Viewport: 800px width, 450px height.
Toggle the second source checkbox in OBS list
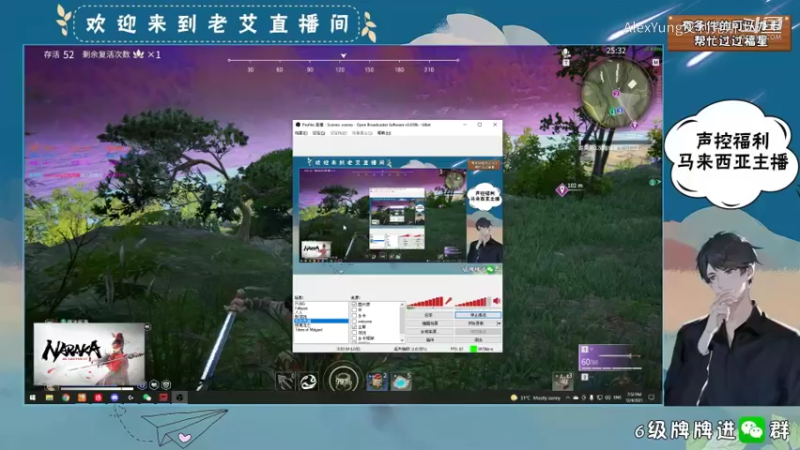click(354, 310)
